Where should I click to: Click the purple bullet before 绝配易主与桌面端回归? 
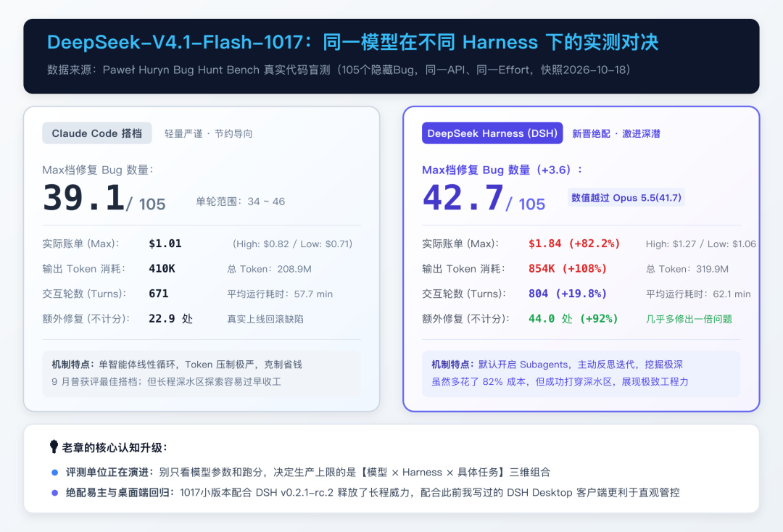pos(55,493)
